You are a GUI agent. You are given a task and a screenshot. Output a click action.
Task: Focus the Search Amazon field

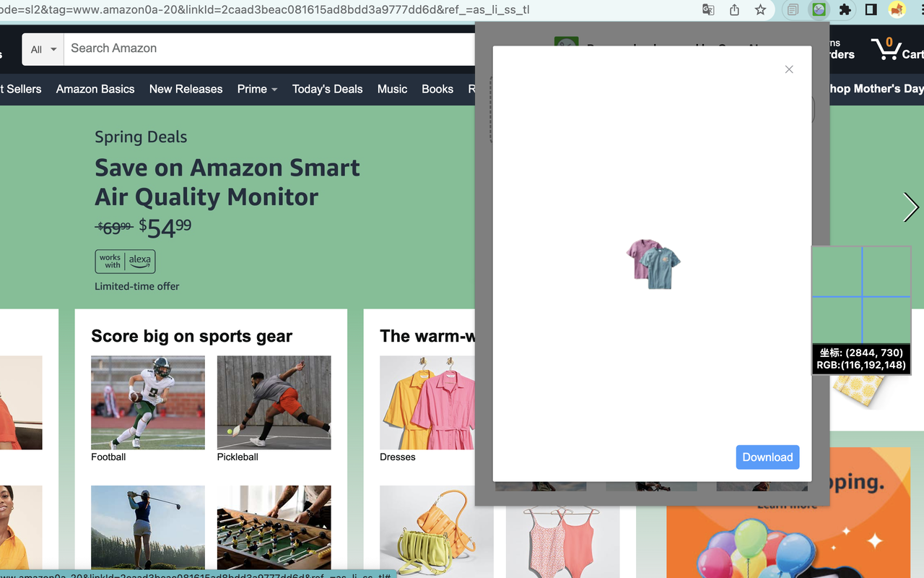(x=269, y=49)
